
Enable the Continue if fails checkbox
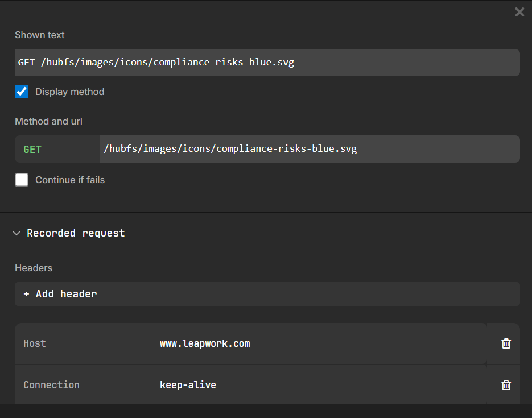22,180
